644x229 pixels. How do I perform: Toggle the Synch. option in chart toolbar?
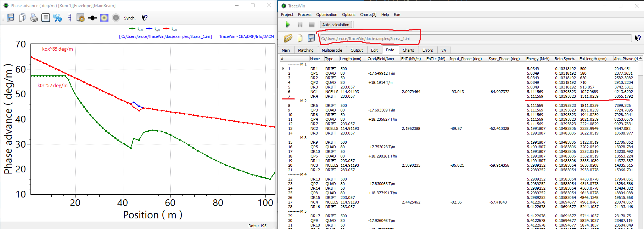pos(130,18)
